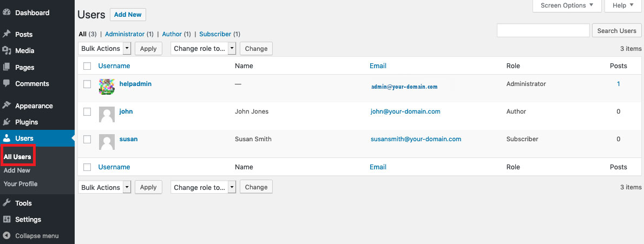Open the Tools menu item
This screenshot has height=244, width=644.
pos(23,203)
